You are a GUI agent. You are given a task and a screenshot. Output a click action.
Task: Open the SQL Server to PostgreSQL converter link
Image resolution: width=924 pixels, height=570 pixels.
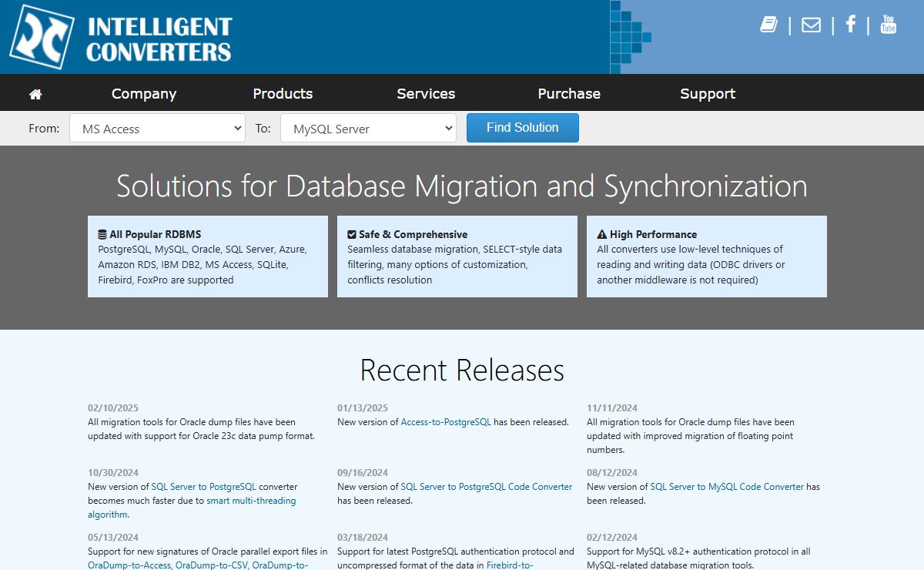(203, 487)
